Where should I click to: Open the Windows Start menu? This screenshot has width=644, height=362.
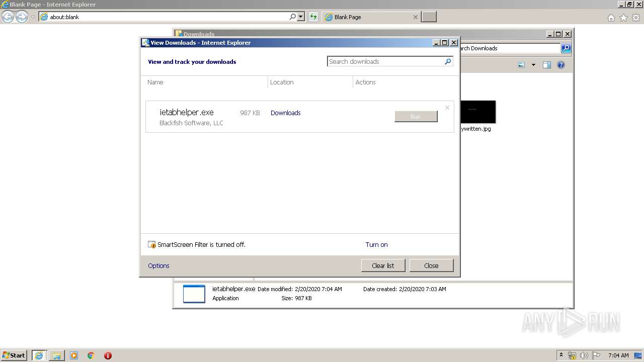click(14, 355)
